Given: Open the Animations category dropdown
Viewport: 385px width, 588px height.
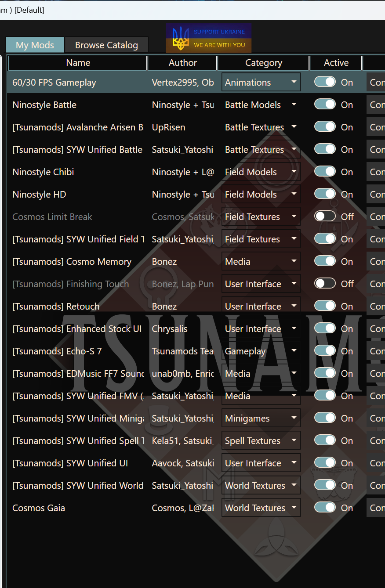Looking at the screenshot, I should pos(261,82).
